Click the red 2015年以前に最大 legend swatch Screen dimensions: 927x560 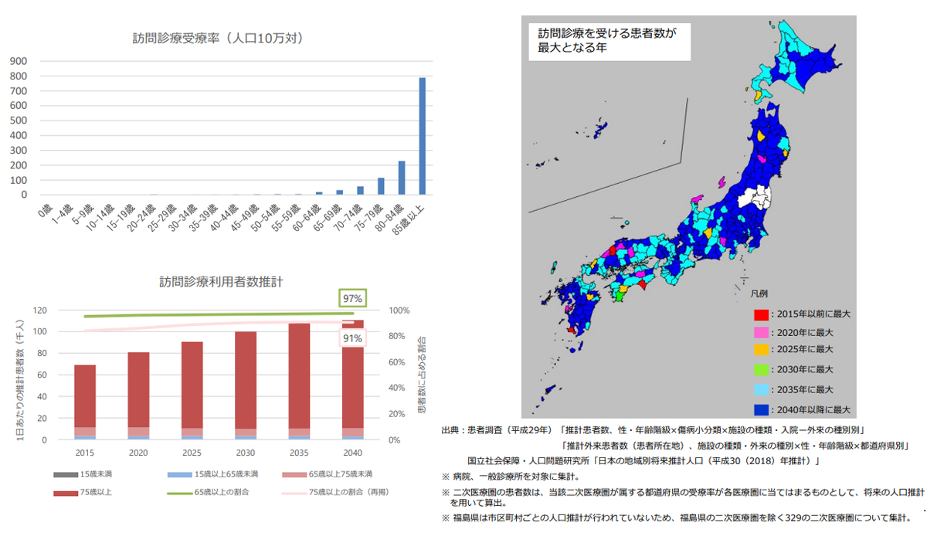[761, 314]
